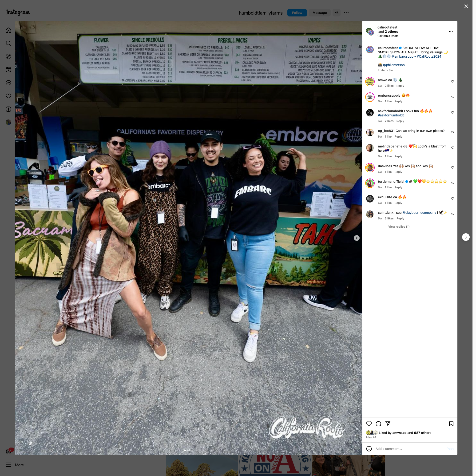Like the post with heart icon

coord(369,424)
